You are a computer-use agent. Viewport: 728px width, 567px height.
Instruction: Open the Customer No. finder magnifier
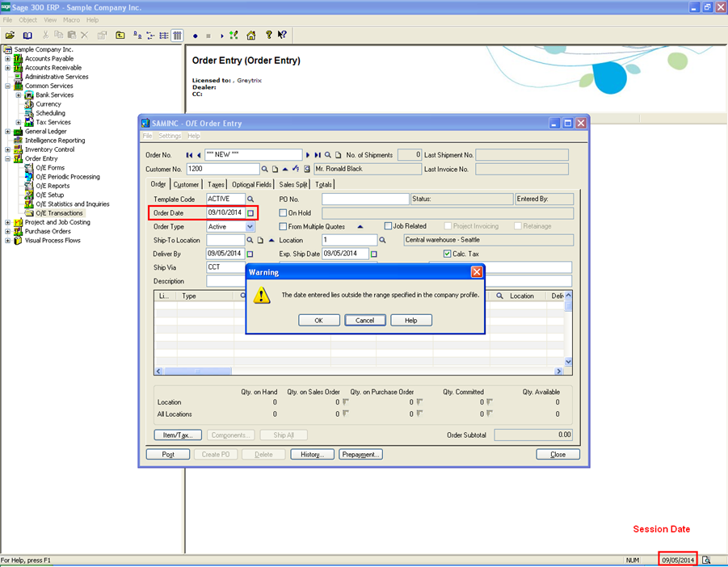coord(265,170)
